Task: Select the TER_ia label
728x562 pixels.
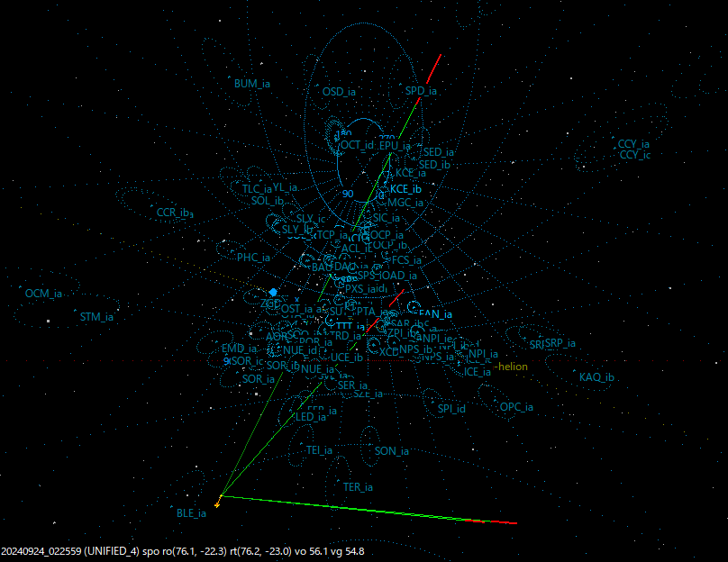Action: pyautogui.click(x=357, y=485)
